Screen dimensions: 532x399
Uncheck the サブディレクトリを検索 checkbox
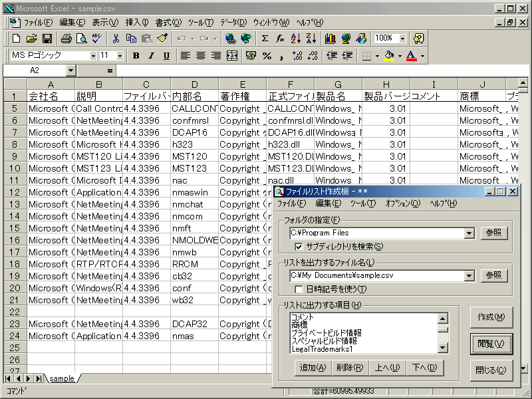299,247
